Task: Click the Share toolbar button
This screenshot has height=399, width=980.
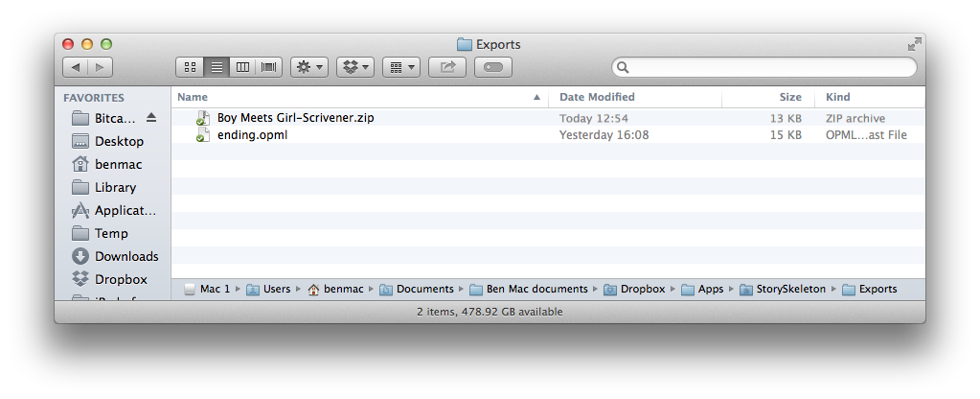Action: point(447,67)
